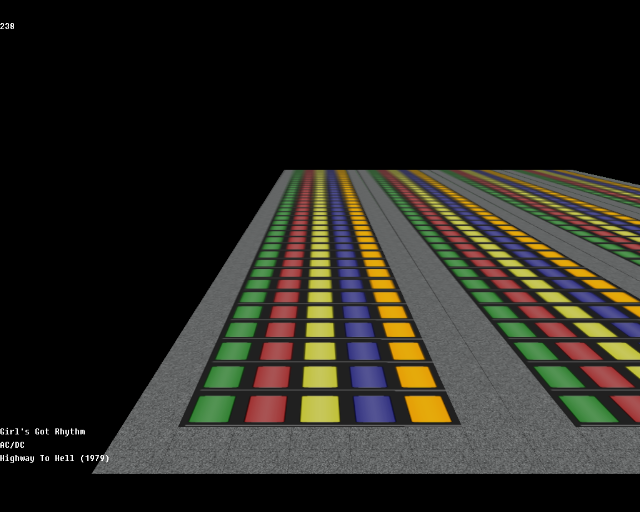This screenshot has height=512, width=640.
Task: Click the nearest red tile on left track
Action: pos(266,409)
